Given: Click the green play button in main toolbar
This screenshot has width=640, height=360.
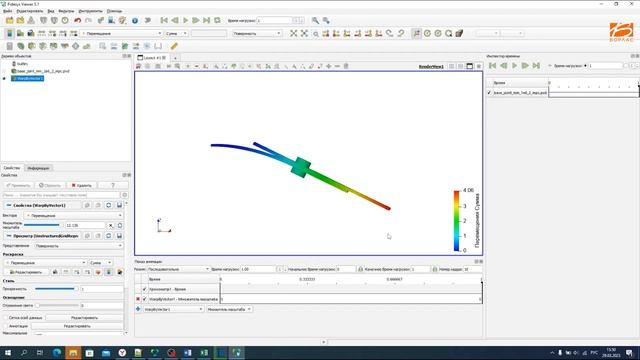Looking at the screenshot, I should coord(185,20).
